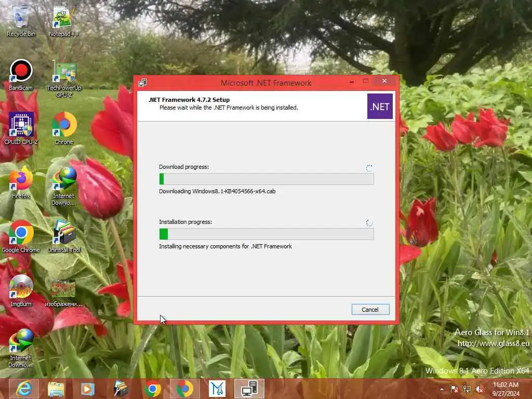Click 'Downloading Windows8.1-KB4054566-x64.cab' status text
Screen dimensions: 532x399
click(217, 191)
